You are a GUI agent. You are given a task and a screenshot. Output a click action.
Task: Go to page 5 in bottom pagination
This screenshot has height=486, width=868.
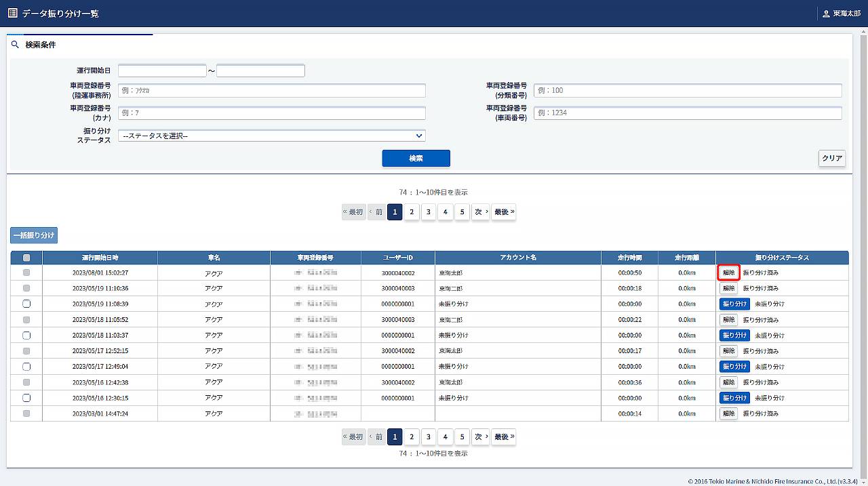click(462, 437)
